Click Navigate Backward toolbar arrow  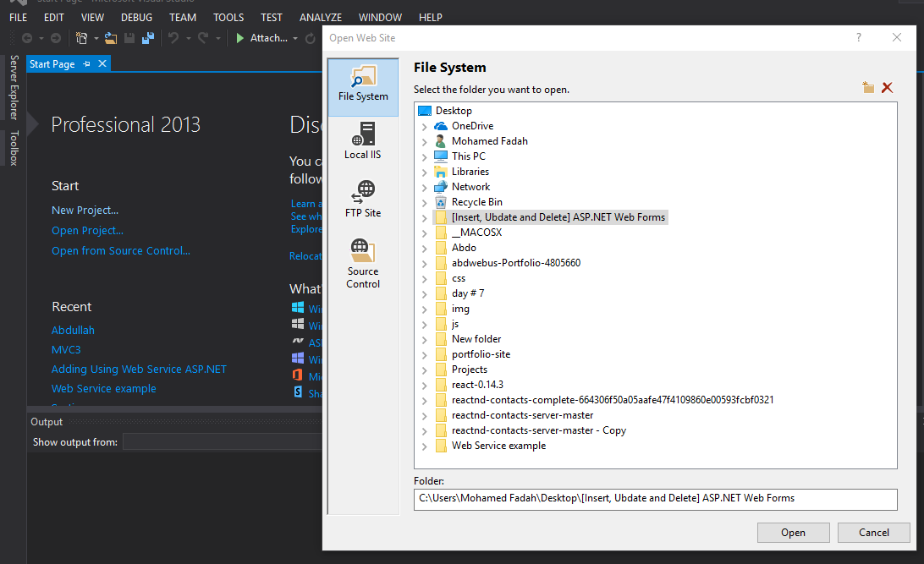point(26,38)
